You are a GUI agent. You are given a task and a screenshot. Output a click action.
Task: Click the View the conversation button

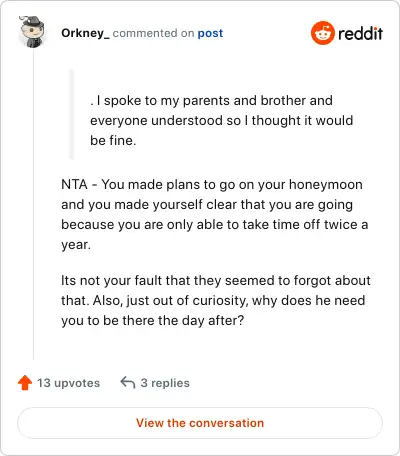[x=200, y=423]
